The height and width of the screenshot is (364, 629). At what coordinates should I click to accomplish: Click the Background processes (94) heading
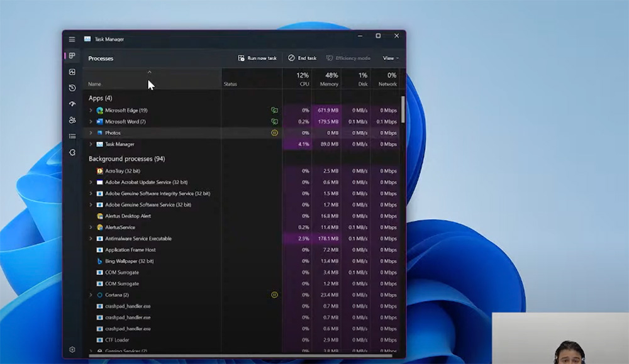tap(127, 159)
